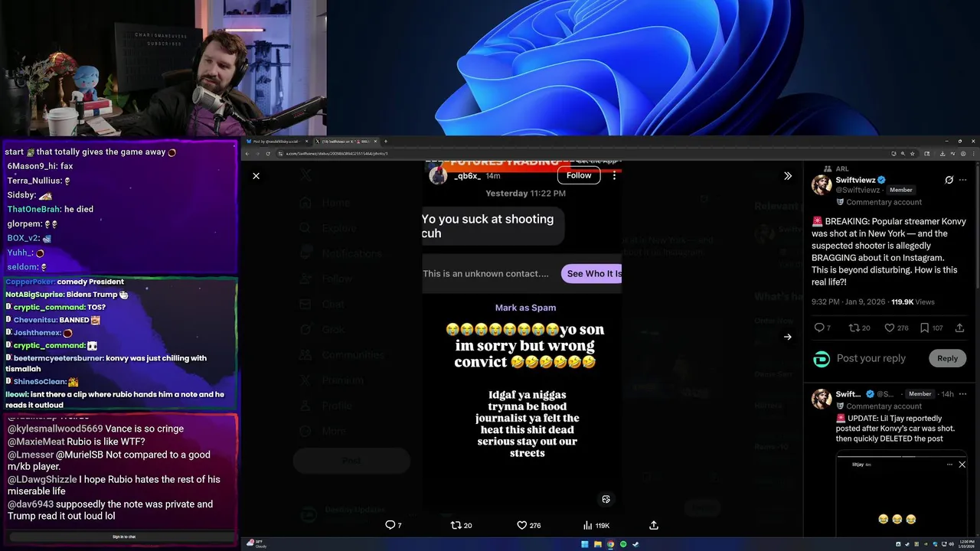Click chat message from kylesmallwood5669
Screen dimensions: 980x551
96,429
